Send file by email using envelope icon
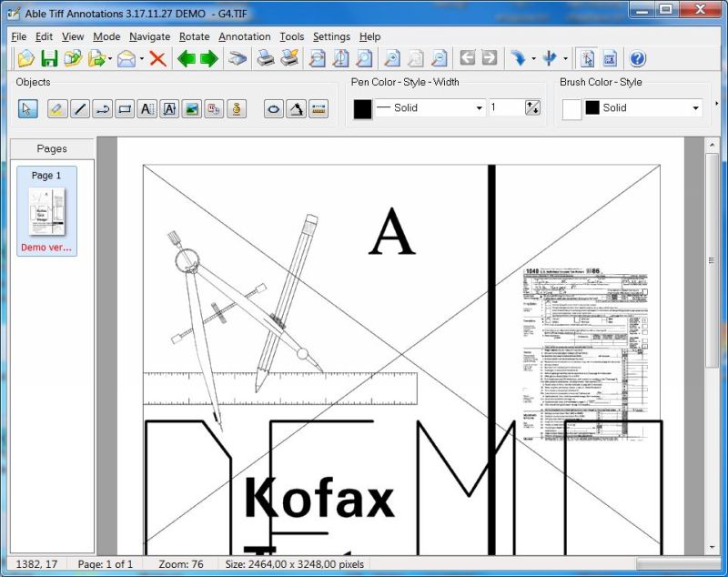 pyautogui.click(x=126, y=59)
